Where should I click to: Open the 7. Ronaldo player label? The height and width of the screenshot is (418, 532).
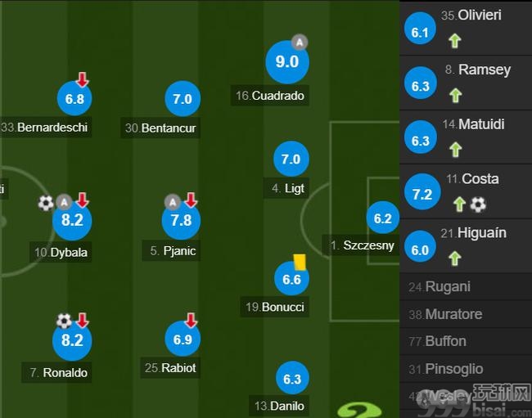(x=56, y=372)
